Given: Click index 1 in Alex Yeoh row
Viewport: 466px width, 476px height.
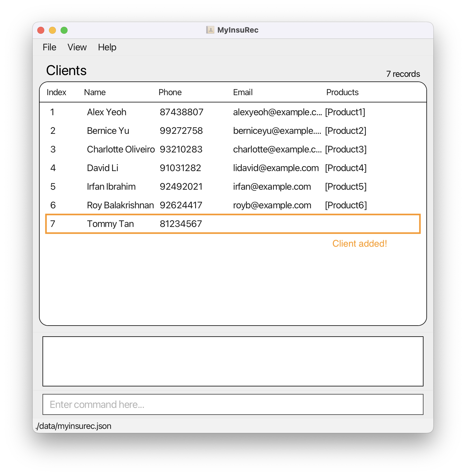Looking at the screenshot, I should click(x=52, y=112).
